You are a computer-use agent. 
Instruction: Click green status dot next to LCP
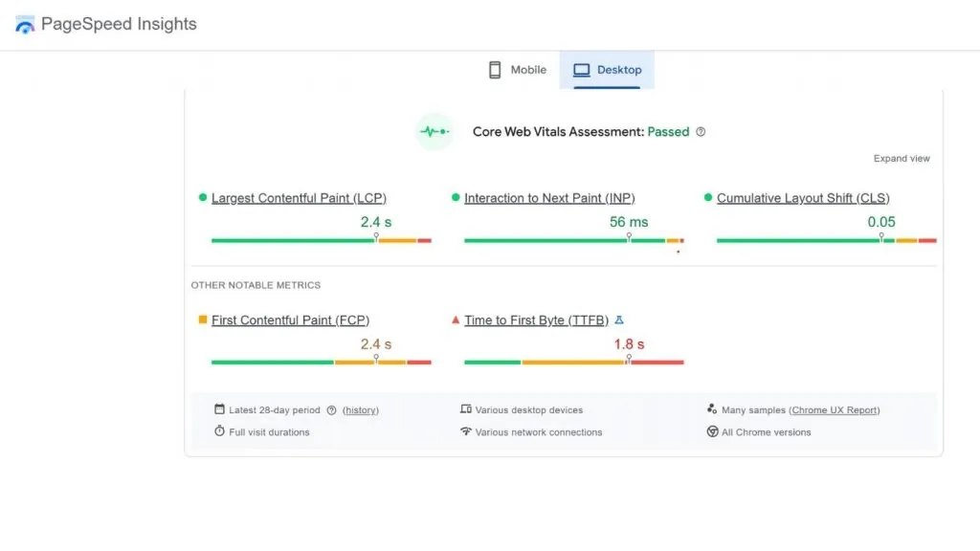(203, 197)
